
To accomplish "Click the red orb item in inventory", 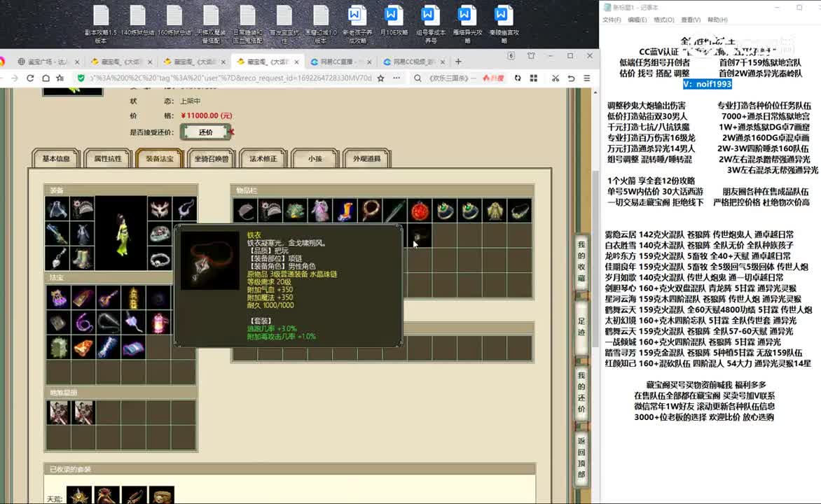I will (x=420, y=211).
